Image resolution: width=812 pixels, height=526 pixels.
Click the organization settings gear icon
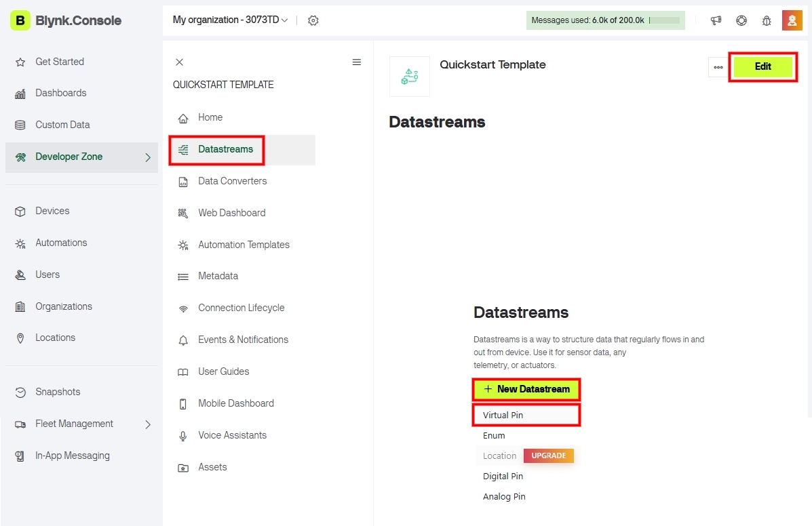coord(313,20)
